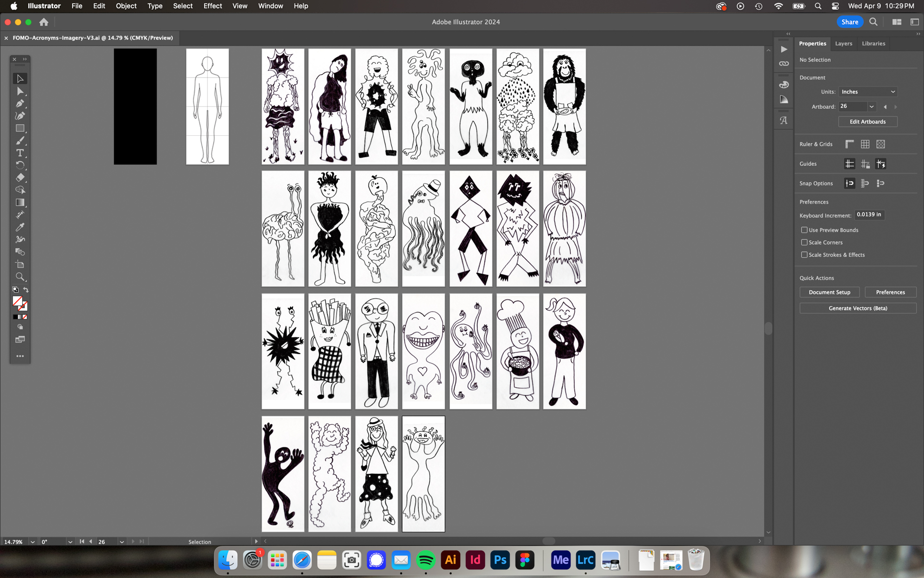The width and height of the screenshot is (924, 578).
Task: Check the Scale Corners option
Action: pyautogui.click(x=804, y=242)
